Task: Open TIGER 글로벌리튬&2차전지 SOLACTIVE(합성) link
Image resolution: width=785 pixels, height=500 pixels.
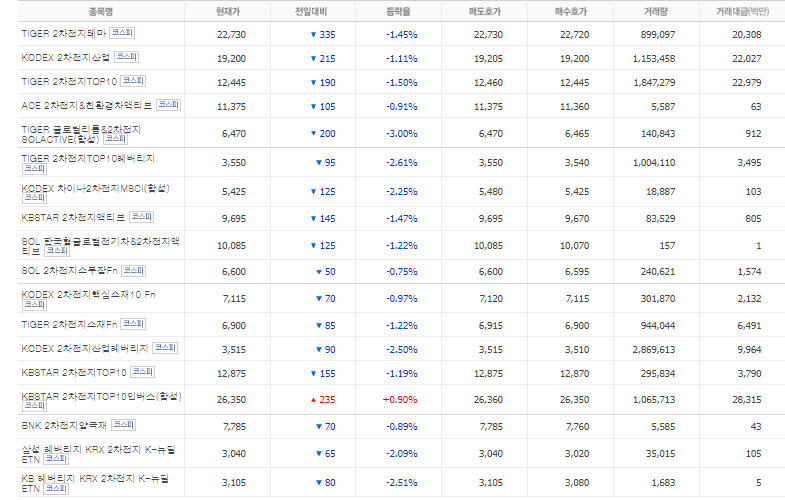Action: point(81,134)
